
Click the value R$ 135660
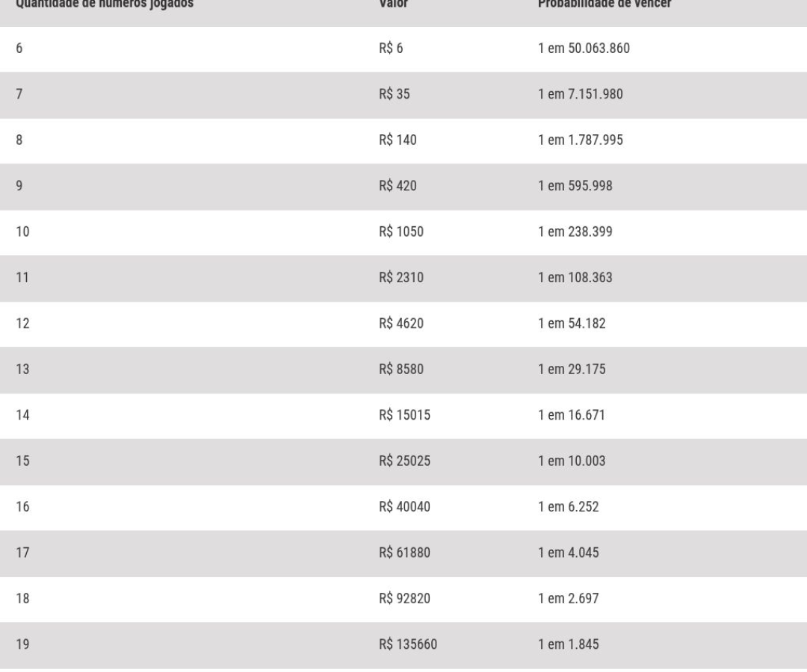408,644
